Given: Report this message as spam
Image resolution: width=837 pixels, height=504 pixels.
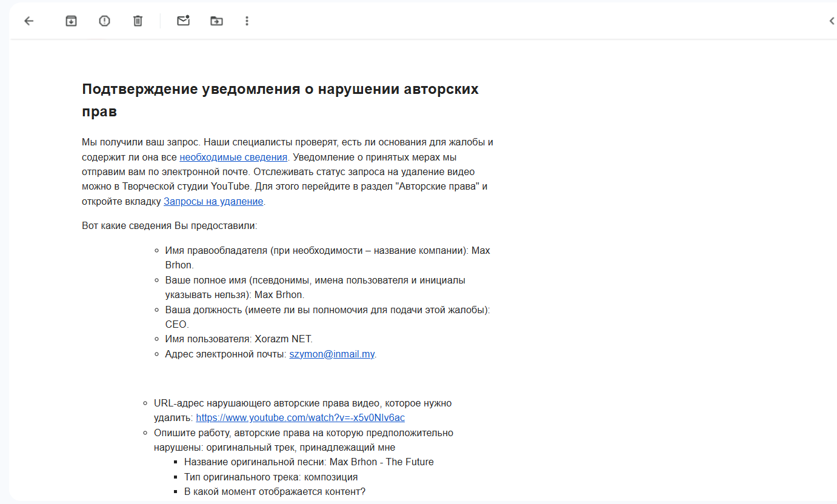Looking at the screenshot, I should tap(104, 21).
